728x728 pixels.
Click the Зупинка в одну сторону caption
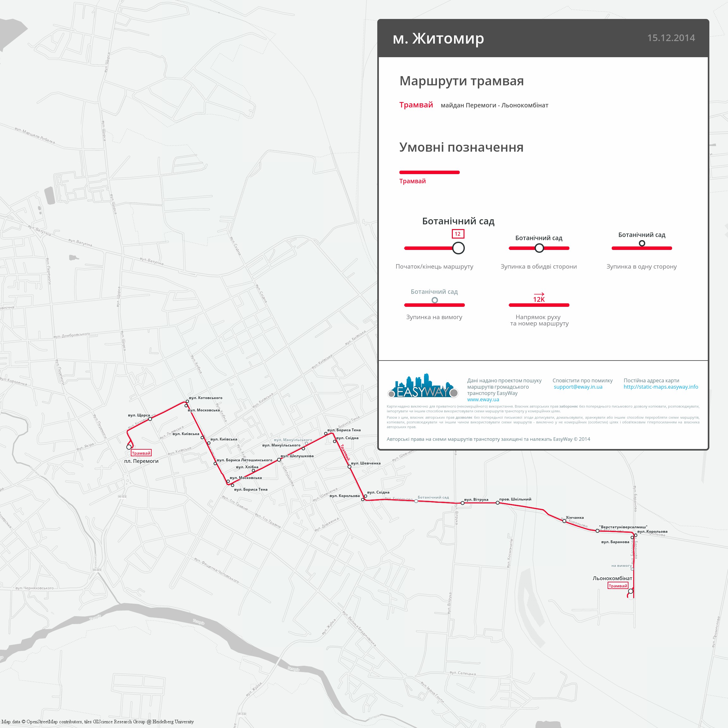[x=641, y=266]
